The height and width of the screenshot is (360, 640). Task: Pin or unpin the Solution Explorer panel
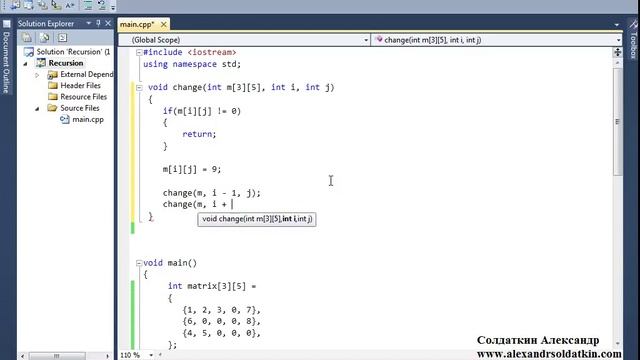(98, 23)
